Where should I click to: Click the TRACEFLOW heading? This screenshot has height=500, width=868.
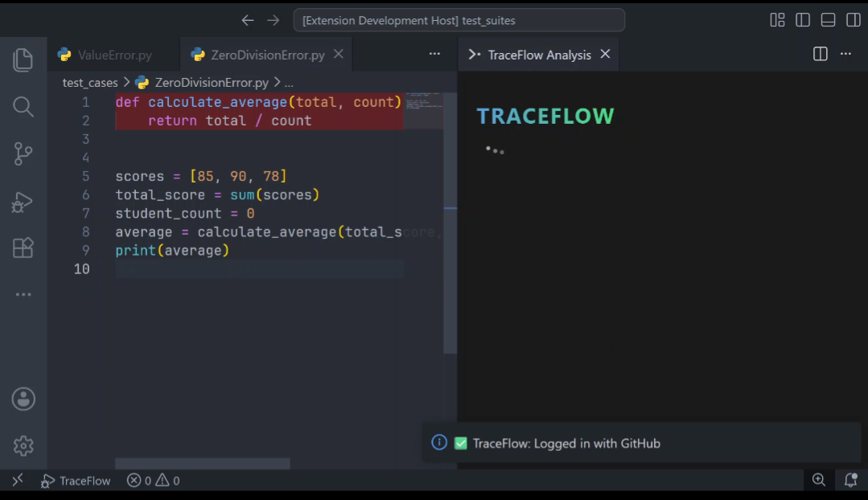(545, 116)
